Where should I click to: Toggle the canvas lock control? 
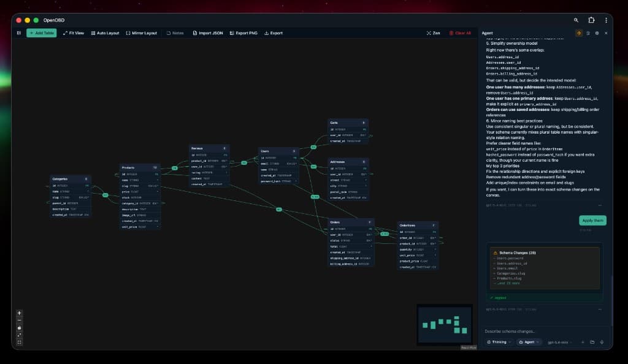pos(19,328)
